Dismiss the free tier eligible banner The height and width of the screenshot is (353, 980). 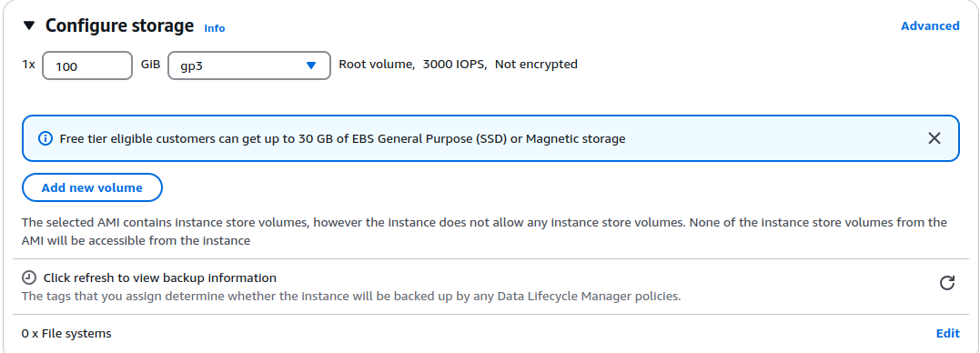(935, 138)
